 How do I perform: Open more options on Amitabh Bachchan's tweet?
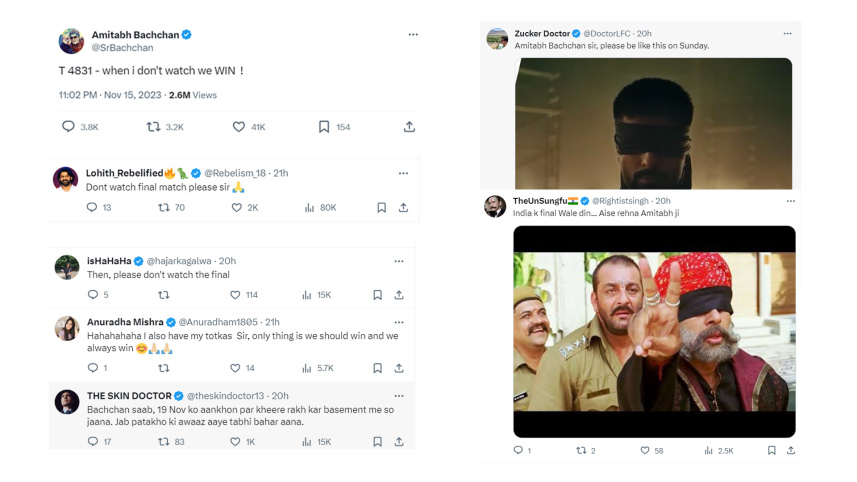[x=413, y=35]
